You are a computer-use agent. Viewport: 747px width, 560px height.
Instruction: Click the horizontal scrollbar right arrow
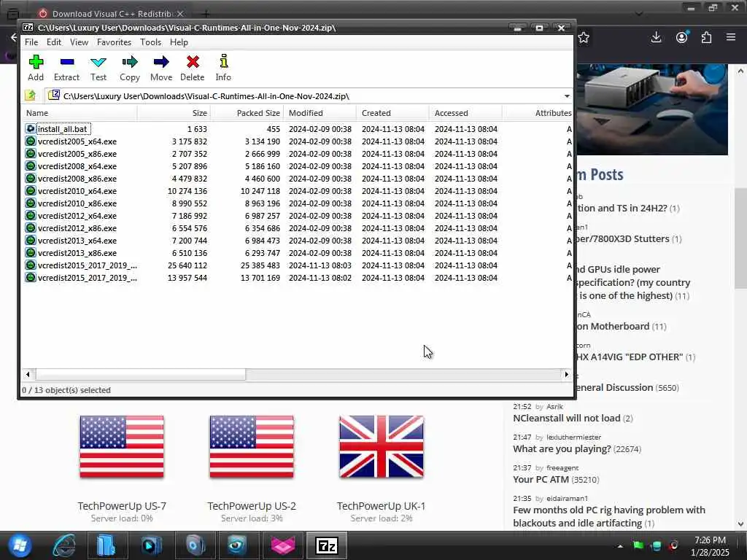point(566,374)
